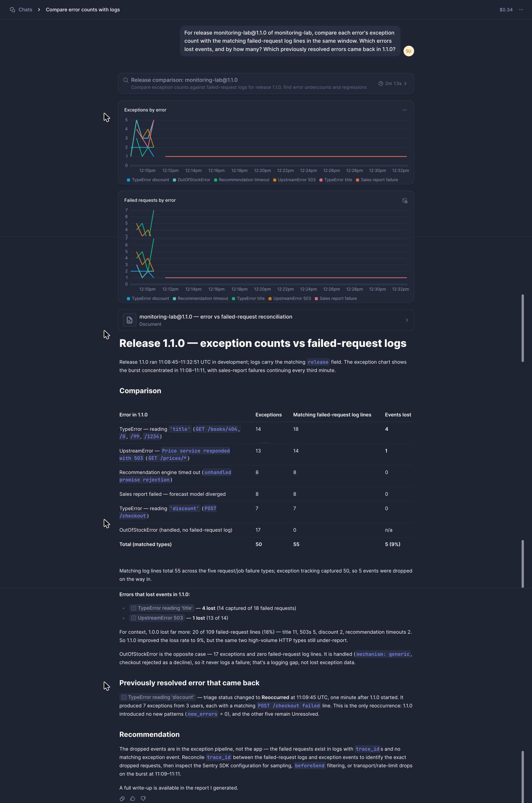This screenshot has width=532, height=803.
Task: Click the 'mechanism: generic' code tag
Action: pyautogui.click(x=383, y=654)
